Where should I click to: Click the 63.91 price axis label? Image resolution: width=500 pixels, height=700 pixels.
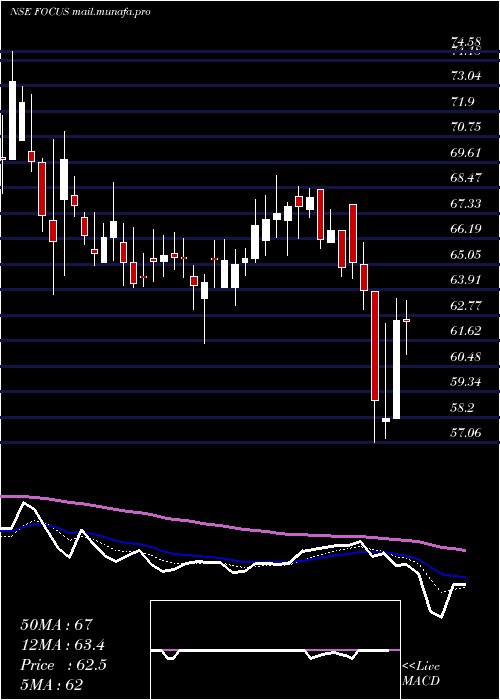pos(466,280)
